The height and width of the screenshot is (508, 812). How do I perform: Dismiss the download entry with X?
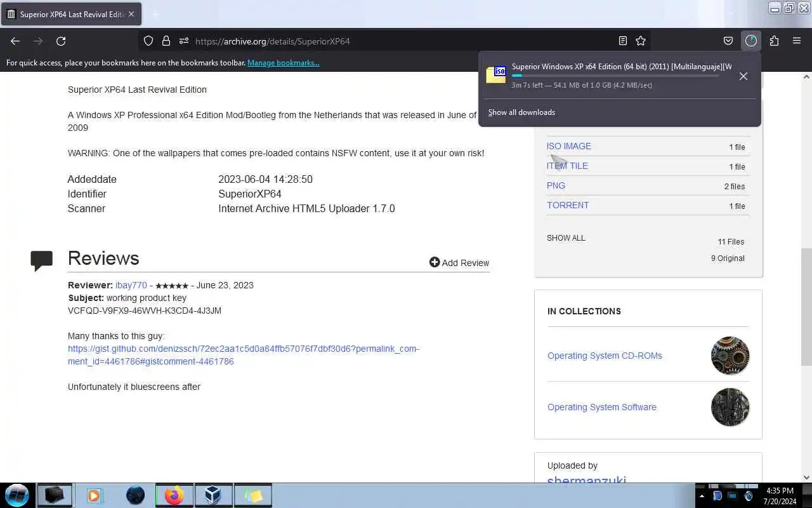coord(743,76)
